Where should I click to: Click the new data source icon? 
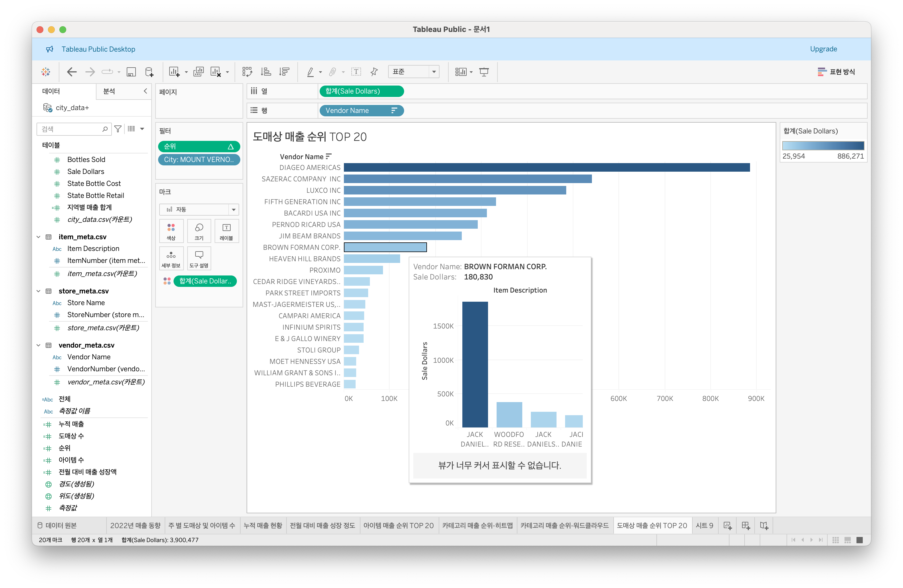[x=150, y=72]
